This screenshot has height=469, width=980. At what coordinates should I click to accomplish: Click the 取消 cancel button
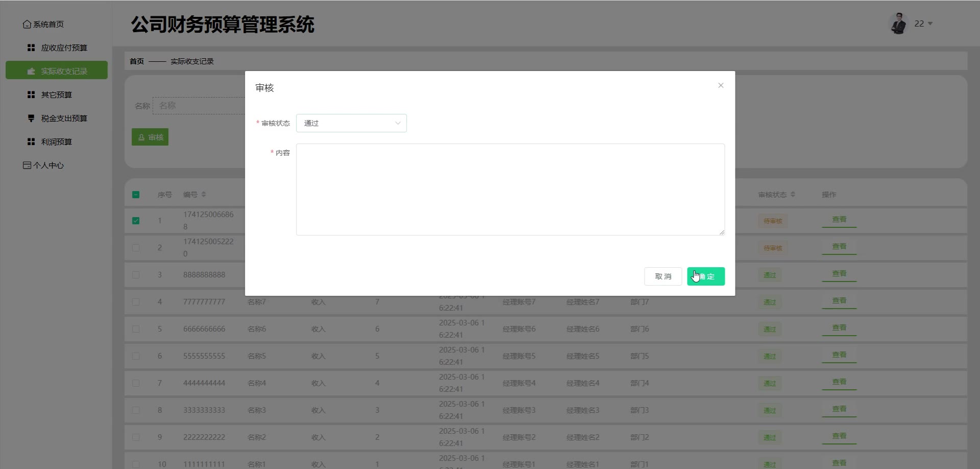[x=663, y=276]
